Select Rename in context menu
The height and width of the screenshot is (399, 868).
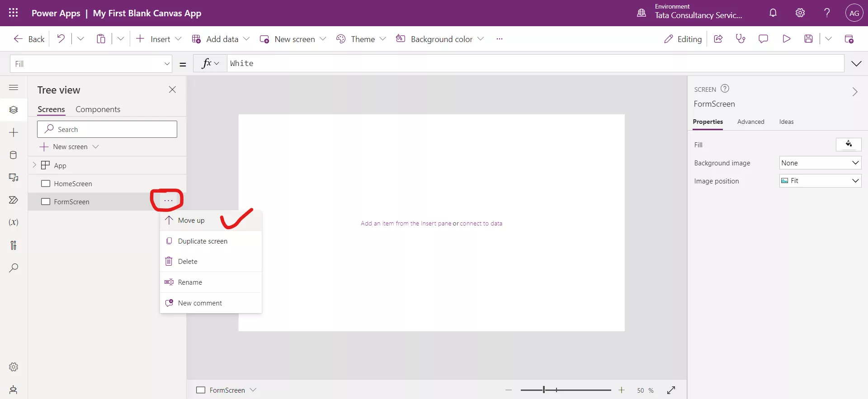[x=211, y=282]
